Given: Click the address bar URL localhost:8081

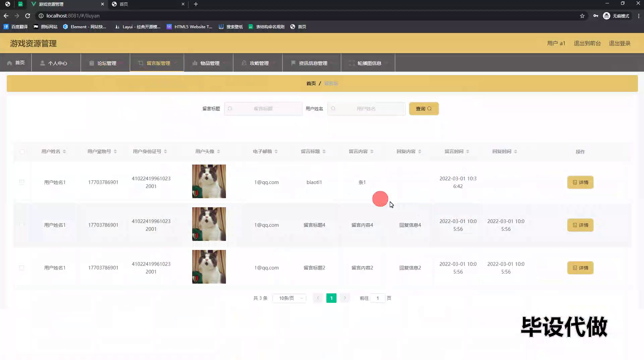Looking at the screenshot, I should tap(73, 16).
